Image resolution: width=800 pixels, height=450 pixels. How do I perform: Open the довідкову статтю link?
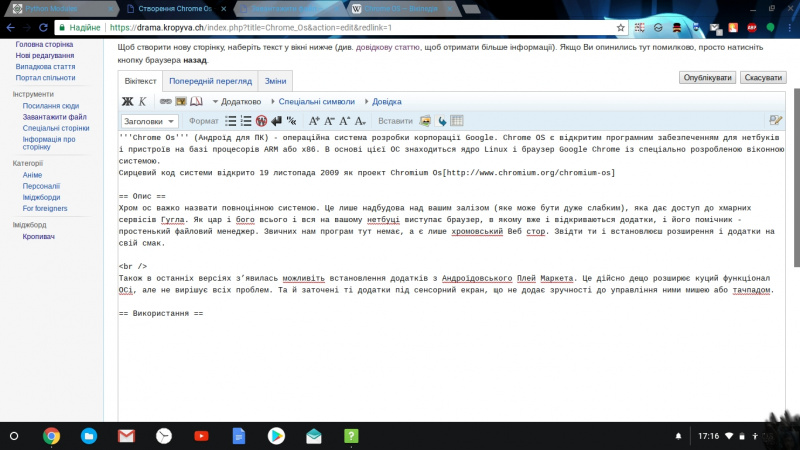click(x=388, y=47)
